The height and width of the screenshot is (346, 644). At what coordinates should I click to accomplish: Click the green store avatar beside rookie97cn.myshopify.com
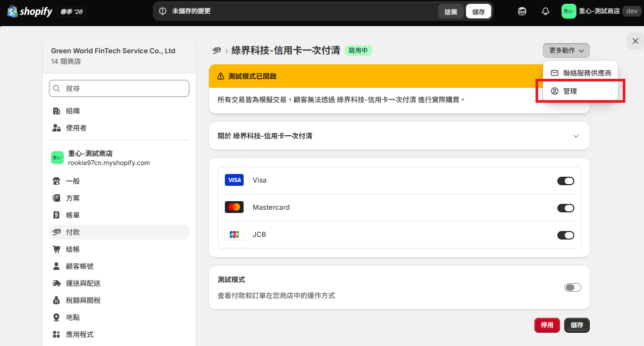tap(57, 158)
